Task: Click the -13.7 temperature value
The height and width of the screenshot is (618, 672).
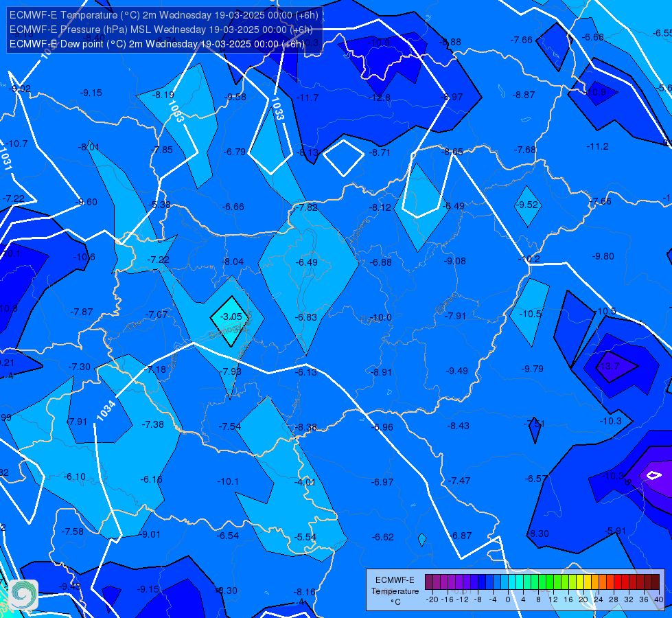Action: (x=607, y=366)
